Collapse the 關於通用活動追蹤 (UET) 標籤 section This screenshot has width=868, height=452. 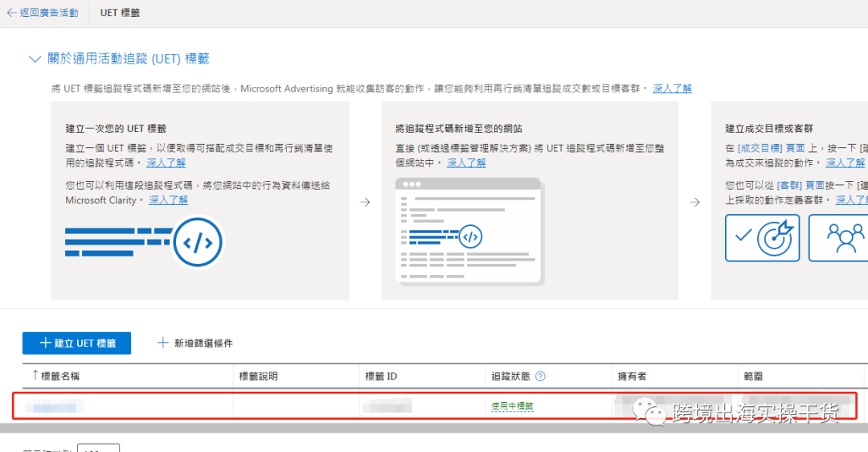point(35,59)
